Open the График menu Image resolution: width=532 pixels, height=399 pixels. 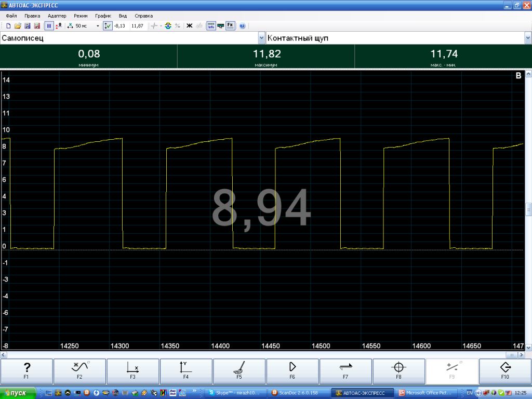pyautogui.click(x=103, y=16)
